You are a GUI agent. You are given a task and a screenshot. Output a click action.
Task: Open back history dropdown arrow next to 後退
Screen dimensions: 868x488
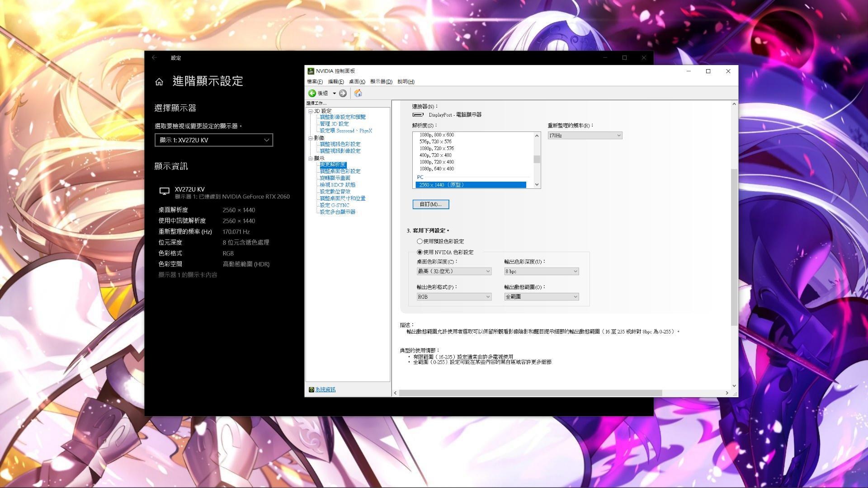click(x=335, y=93)
